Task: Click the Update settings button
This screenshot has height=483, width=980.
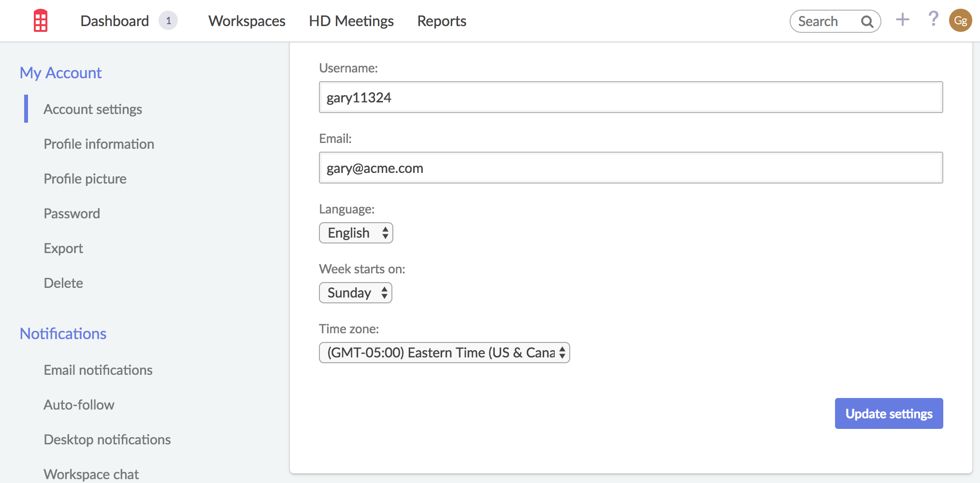Action: pos(889,413)
